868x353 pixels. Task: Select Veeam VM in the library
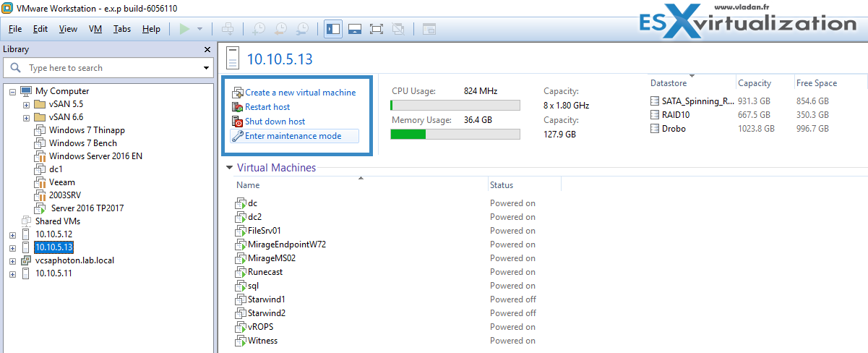tap(62, 182)
